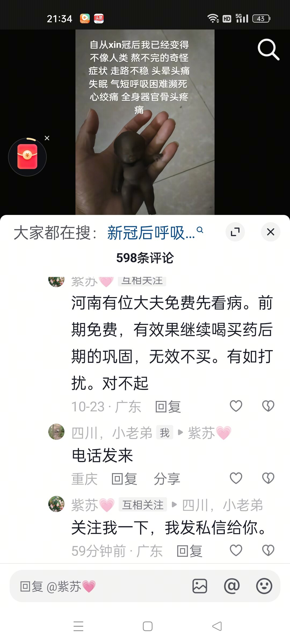The image size is (290, 644).
Task: Dislike the 河南有位大夫 comment
Action: tap(268, 406)
